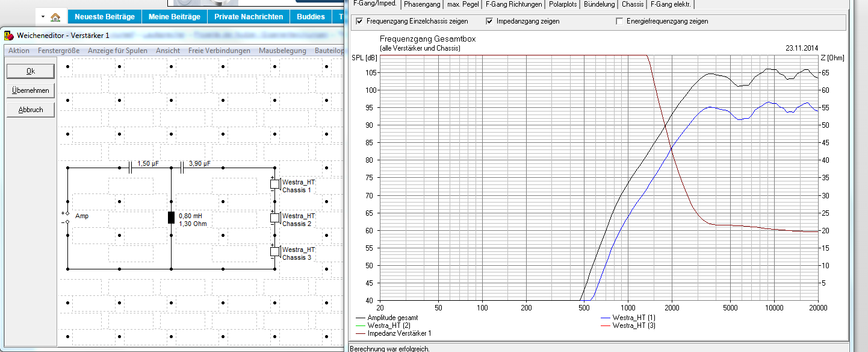Select the Westra_HT Chassis 1 speaker symbol
The height and width of the screenshot is (352, 868).
pyautogui.click(x=274, y=184)
